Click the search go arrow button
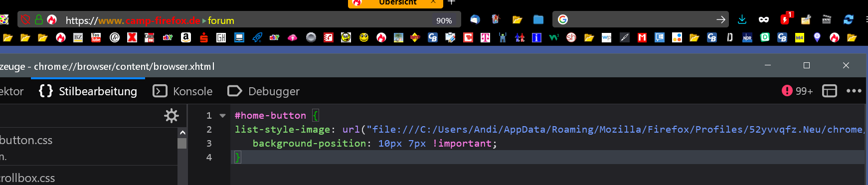Viewport: 868px width, 185px height. (x=721, y=19)
